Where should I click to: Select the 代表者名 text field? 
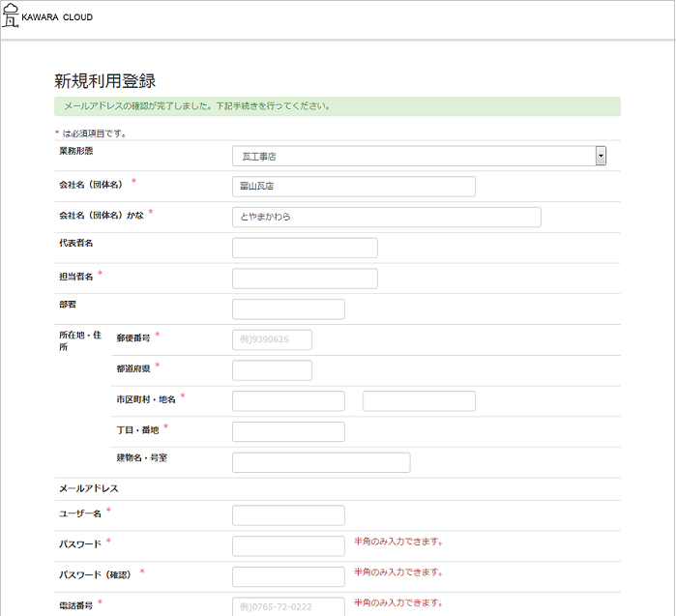(x=305, y=248)
